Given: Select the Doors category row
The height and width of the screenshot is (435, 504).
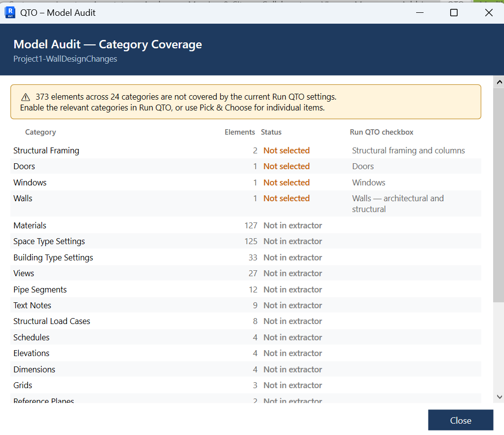Looking at the screenshot, I should [246, 166].
